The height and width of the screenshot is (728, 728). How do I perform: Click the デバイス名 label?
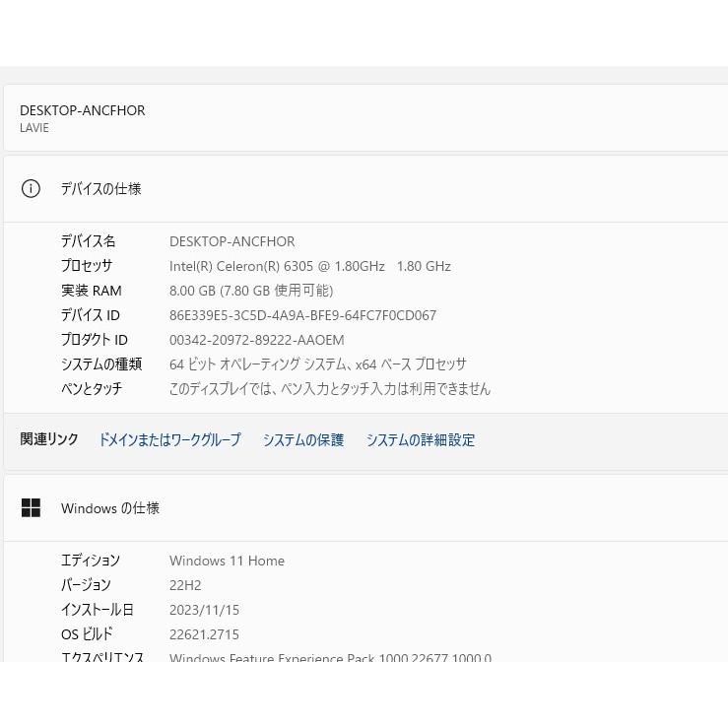coord(89,241)
